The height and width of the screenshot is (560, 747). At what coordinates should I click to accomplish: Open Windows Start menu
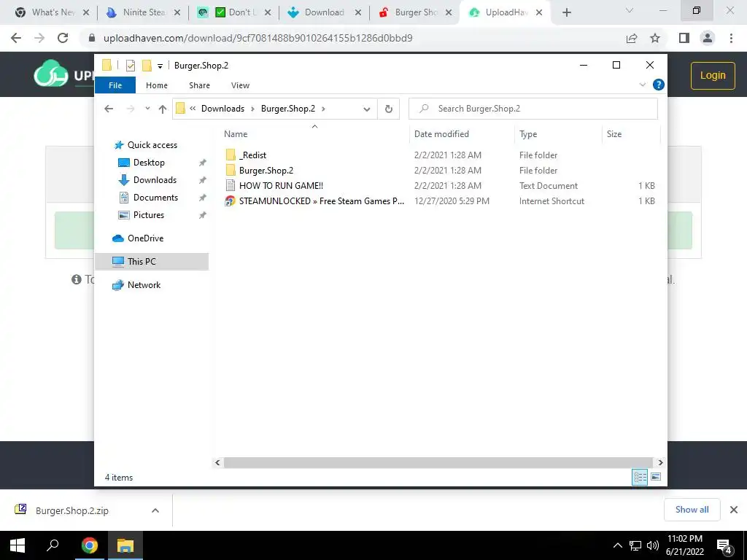click(18, 545)
